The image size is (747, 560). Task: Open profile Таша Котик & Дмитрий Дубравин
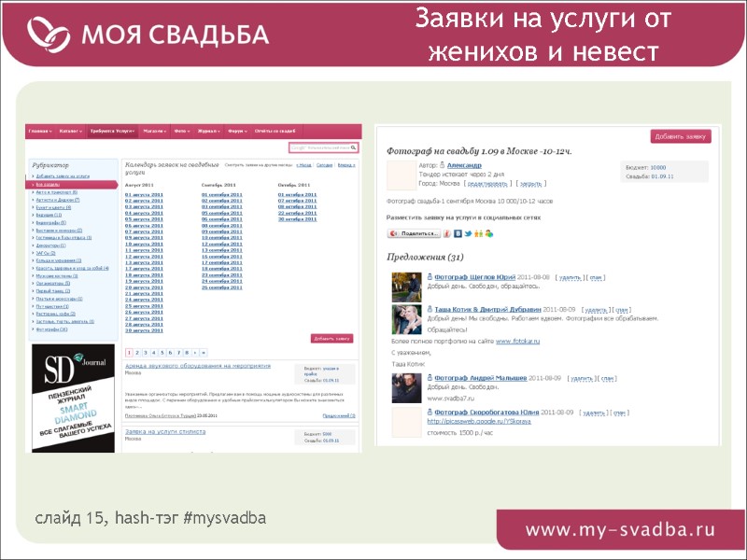(x=487, y=310)
